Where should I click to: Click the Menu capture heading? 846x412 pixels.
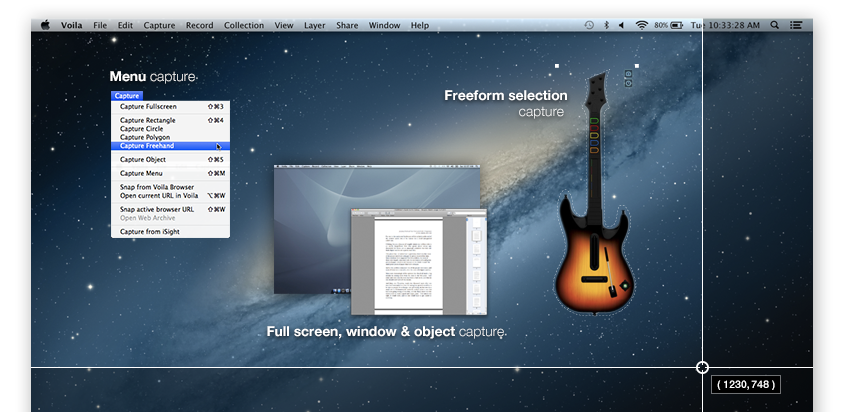click(x=153, y=77)
